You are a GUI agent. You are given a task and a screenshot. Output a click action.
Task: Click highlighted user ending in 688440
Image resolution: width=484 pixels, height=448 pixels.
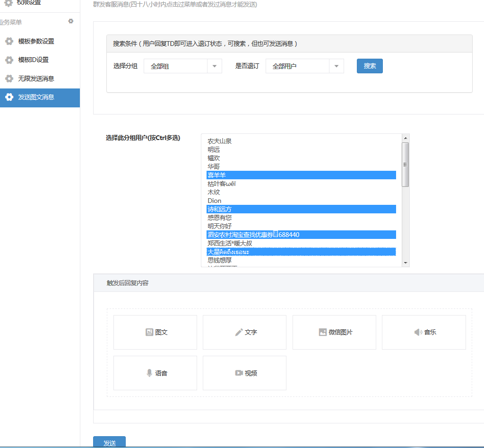click(301, 235)
